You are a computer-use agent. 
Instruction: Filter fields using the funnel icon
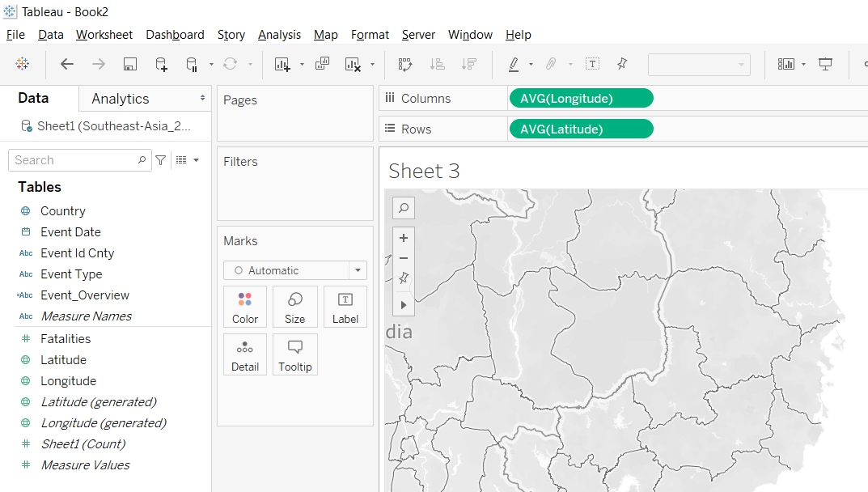click(x=161, y=160)
